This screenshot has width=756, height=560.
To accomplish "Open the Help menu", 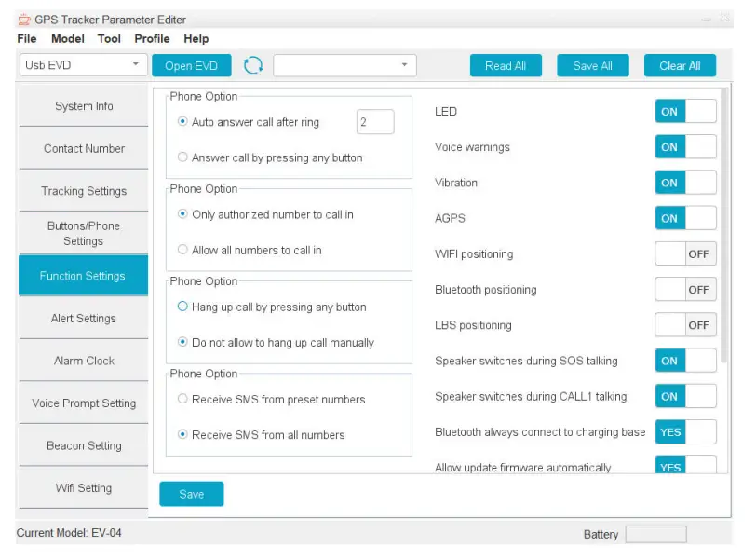I will pos(196,38).
